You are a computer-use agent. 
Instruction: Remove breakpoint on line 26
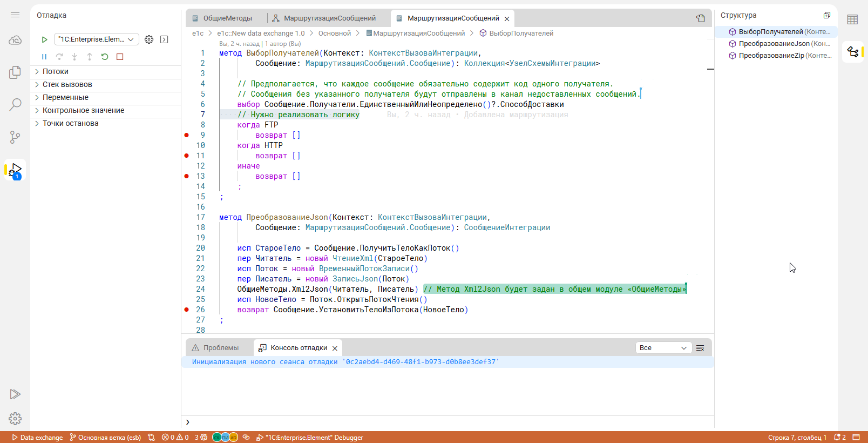click(x=187, y=310)
